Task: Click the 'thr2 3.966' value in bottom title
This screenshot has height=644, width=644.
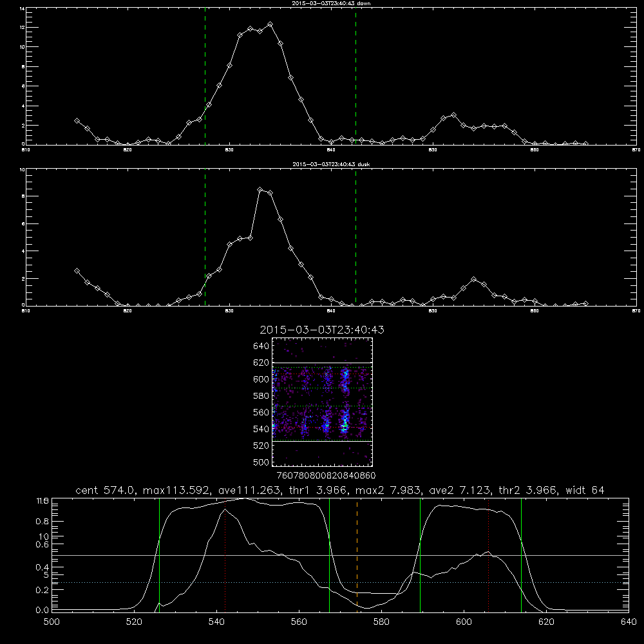Action: [528, 490]
